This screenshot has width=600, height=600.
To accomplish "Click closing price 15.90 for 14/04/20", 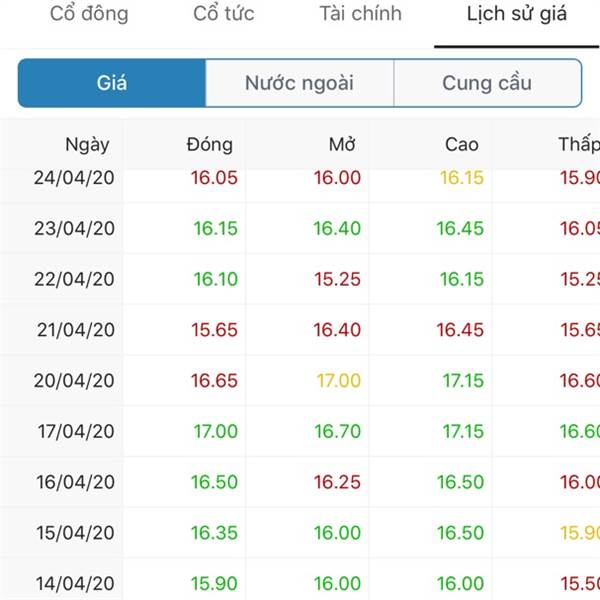I will tap(214, 584).
